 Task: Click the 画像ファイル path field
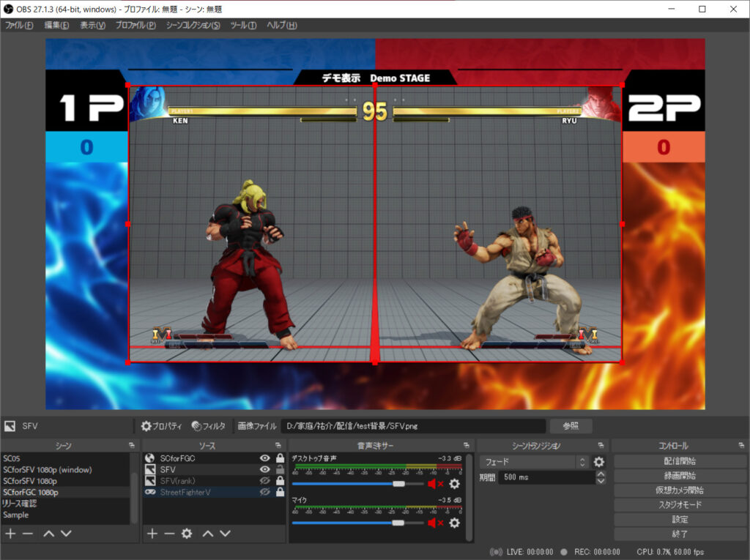pos(413,425)
